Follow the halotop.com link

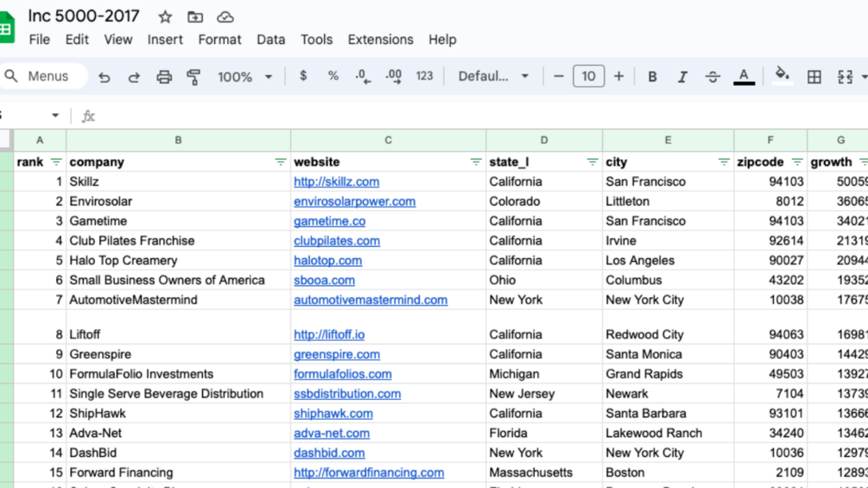[327, 261]
